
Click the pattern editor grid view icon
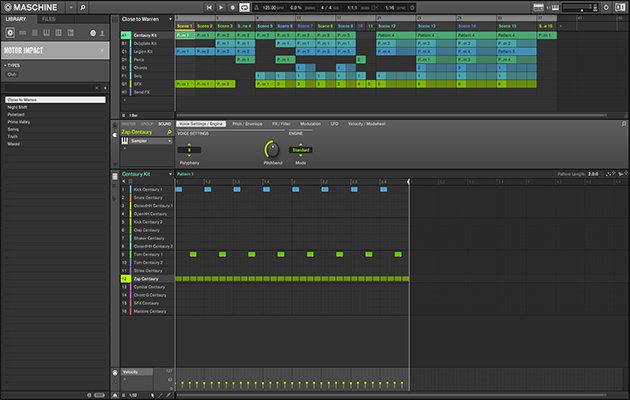point(115,174)
